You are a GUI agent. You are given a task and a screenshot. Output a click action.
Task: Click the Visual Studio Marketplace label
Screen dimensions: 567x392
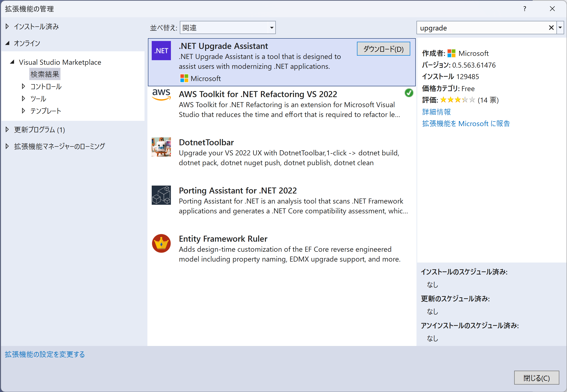(x=60, y=62)
